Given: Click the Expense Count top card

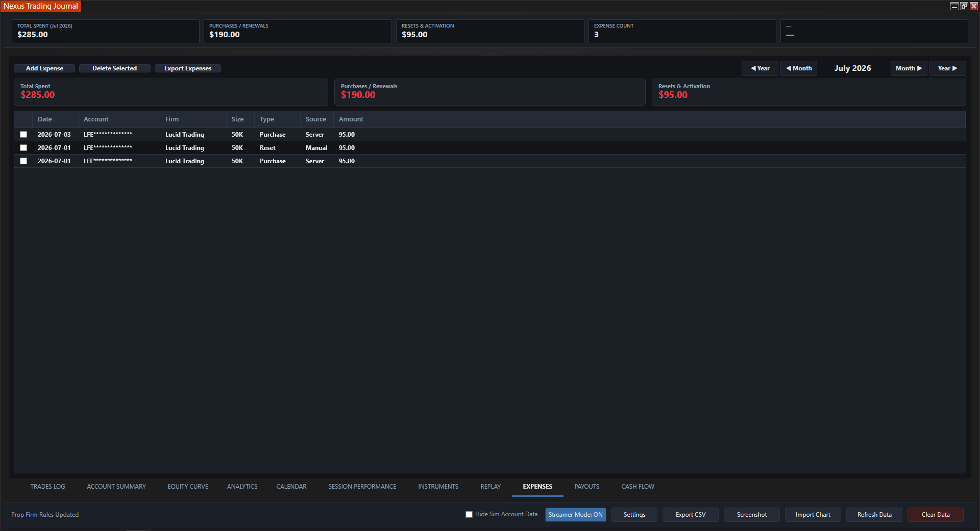Looking at the screenshot, I should click(x=682, y=31).
